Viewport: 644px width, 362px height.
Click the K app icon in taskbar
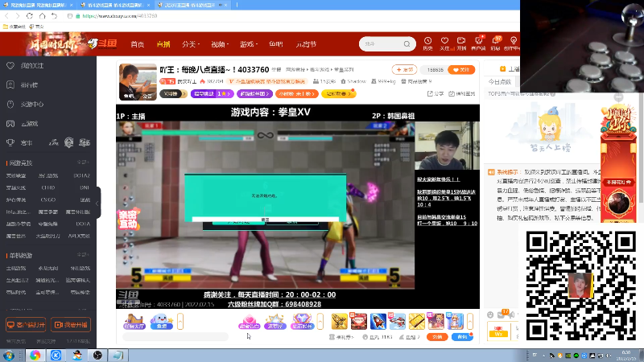56,355
